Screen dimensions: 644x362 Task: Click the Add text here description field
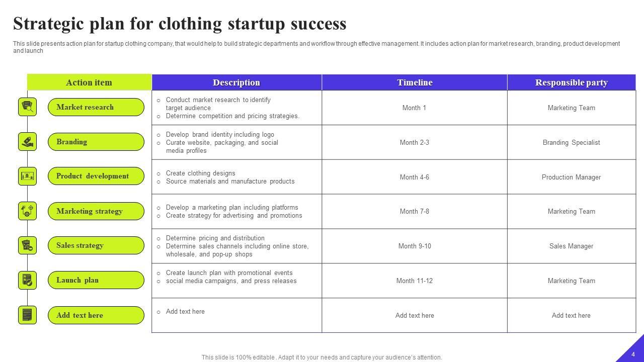(185, 312)
